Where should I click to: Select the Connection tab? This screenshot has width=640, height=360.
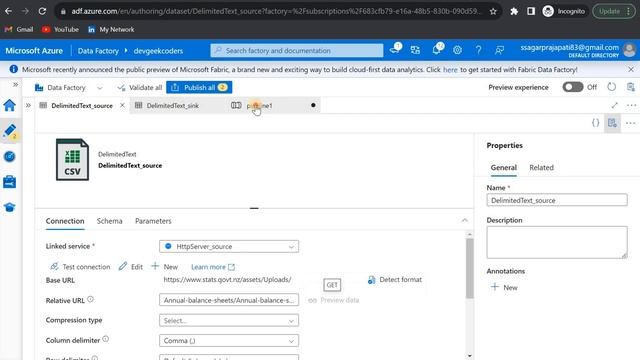(65, 221)
